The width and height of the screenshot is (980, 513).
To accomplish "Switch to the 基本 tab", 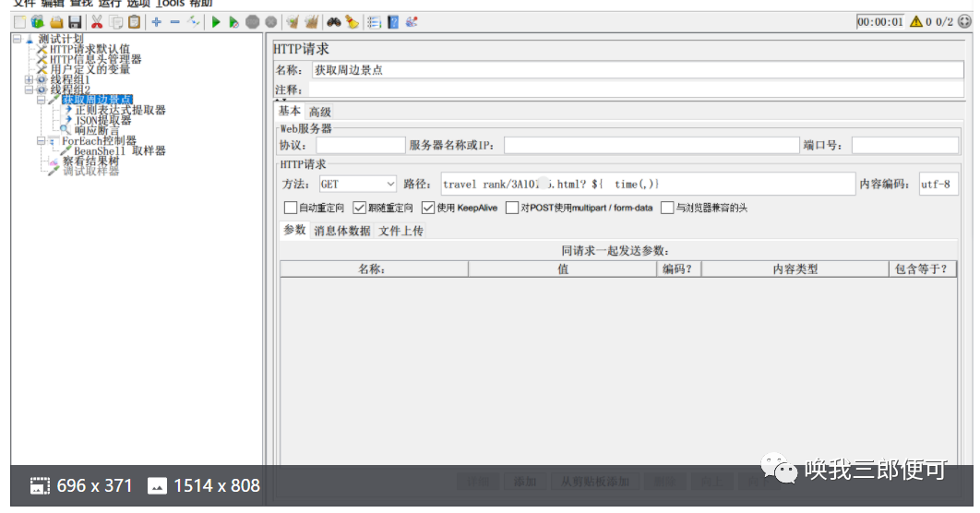I will [290, 112].
